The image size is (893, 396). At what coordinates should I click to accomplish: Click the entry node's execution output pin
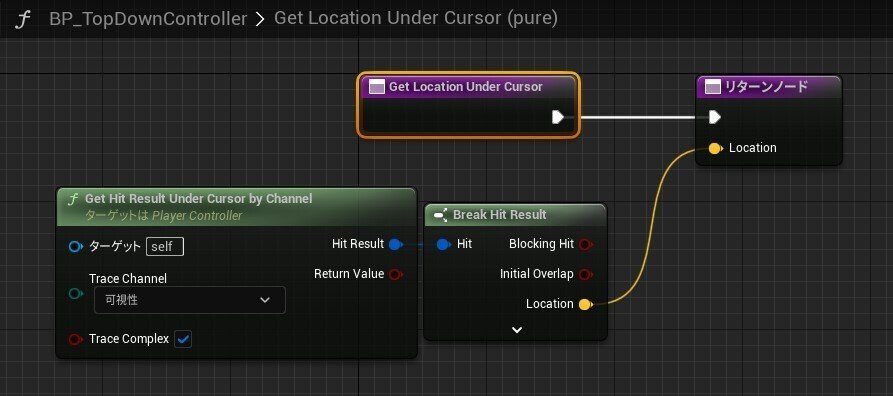(x=558, y=117)
